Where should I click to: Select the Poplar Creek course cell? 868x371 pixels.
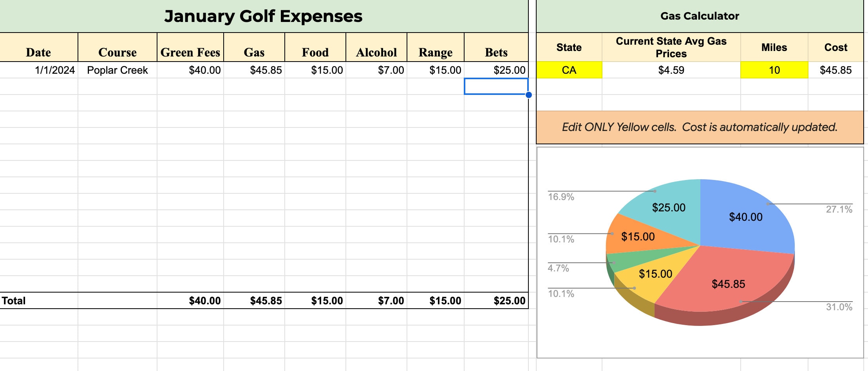pyautogui.click(x=118, y=70)
